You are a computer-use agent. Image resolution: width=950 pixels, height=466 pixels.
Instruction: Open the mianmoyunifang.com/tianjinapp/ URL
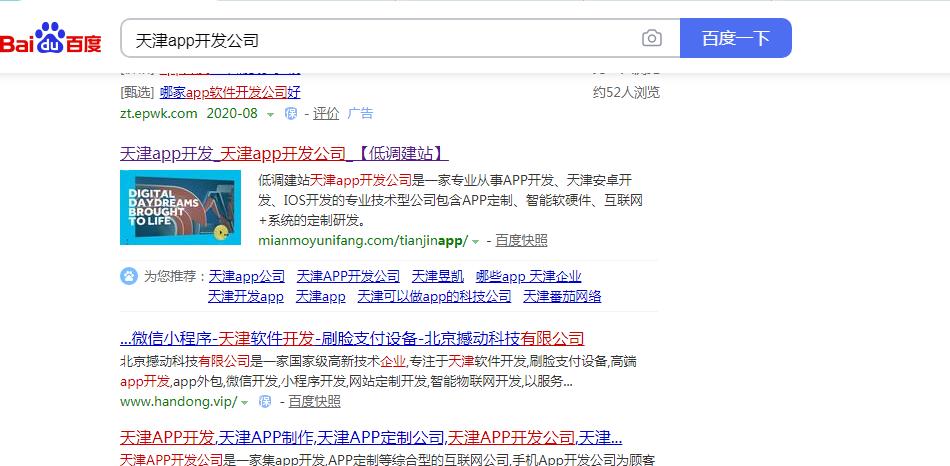[364, 241]
